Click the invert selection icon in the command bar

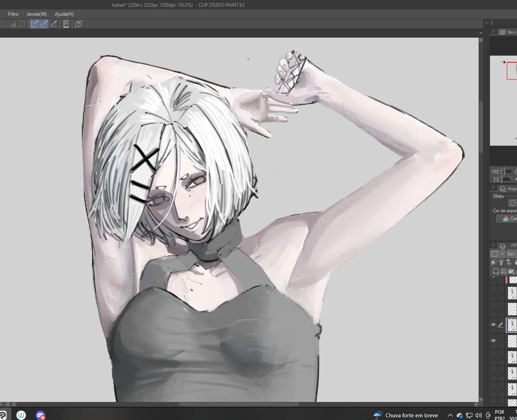(12, 24)
